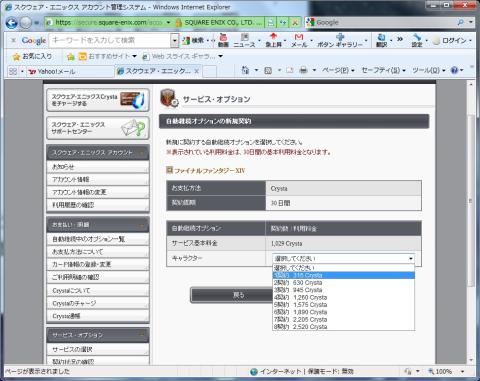
Task: Click the 動画 video icon in Google toolbar
Action: click(223, 40)
